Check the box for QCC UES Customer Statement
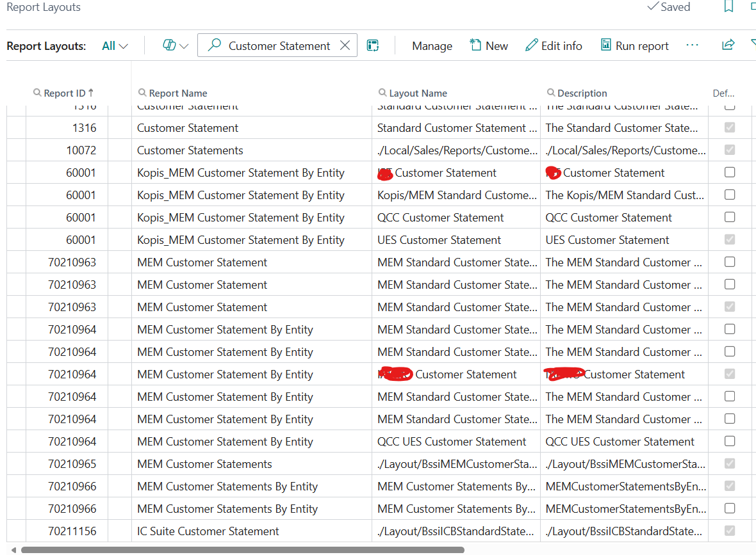The width and height of the screenshot is (756, 555). pyautogui.click(x=730, y=441)
